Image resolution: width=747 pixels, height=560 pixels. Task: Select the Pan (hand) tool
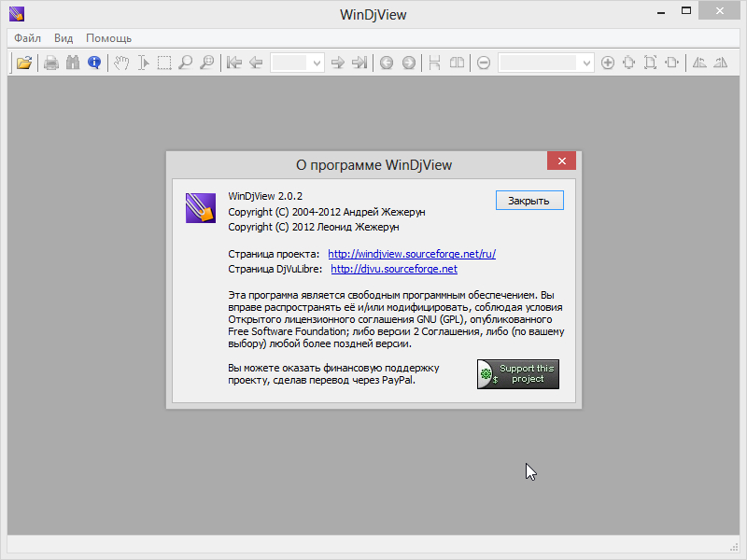coord(122,63)
